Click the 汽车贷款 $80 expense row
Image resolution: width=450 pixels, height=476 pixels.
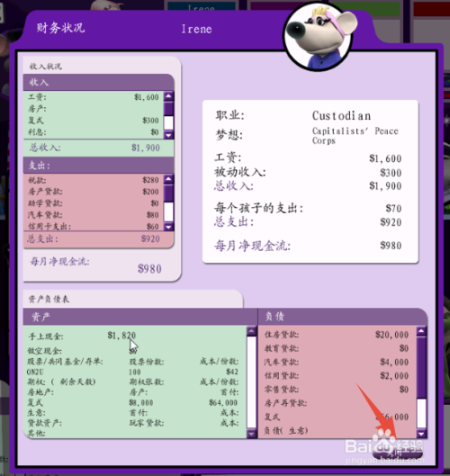(94, 215)
